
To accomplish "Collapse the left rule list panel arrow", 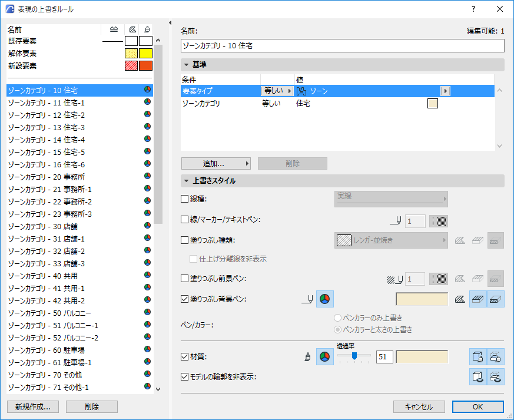I will point(170,22).
